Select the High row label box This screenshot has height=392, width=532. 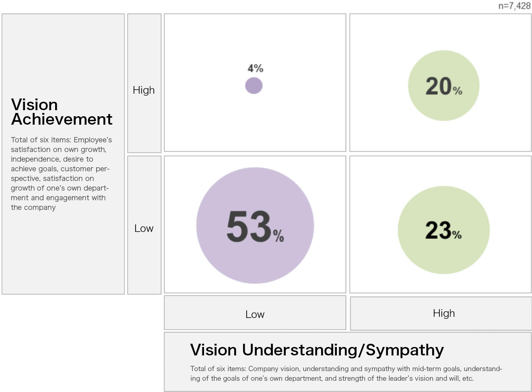click(144, 83)
